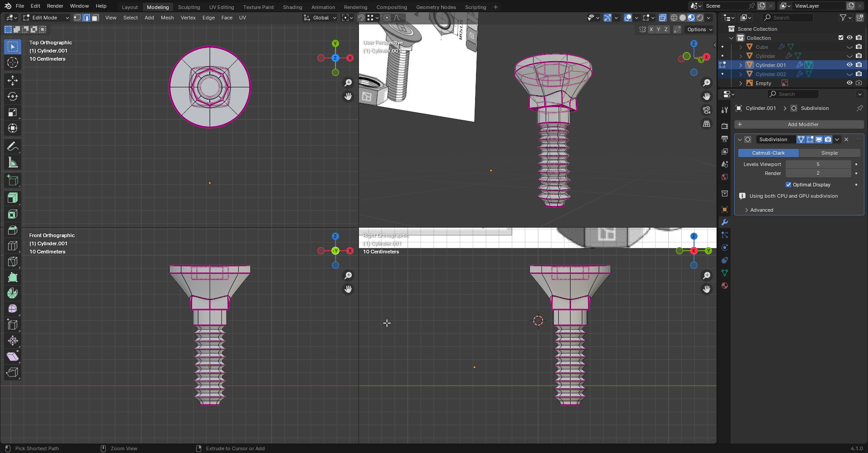Select the Scale tool
Viewport: 868px width, 453px height.
pos(13,112)
